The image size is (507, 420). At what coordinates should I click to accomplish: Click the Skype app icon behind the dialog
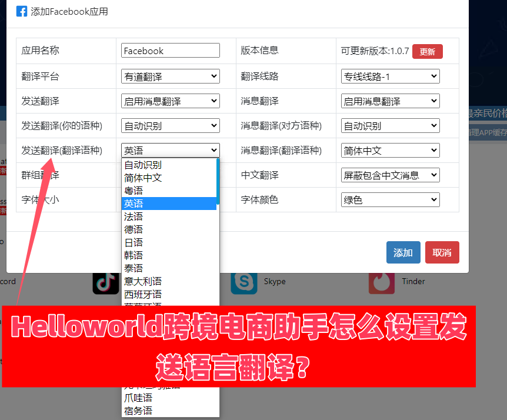[244, 284]
